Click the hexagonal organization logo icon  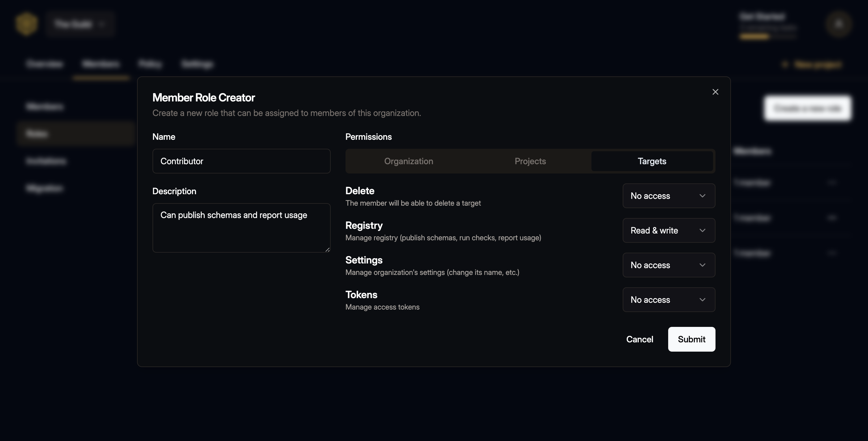tap(27, 24)
